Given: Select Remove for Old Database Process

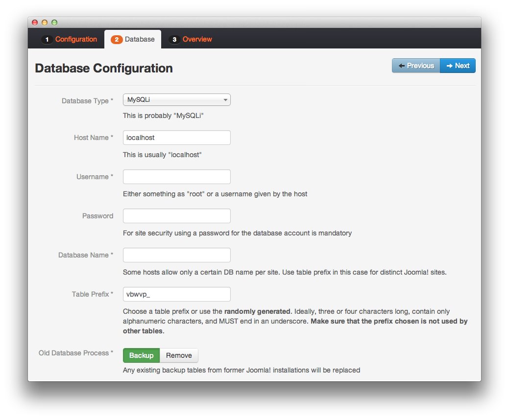Looking at the screenshot, I should (179, 355).
